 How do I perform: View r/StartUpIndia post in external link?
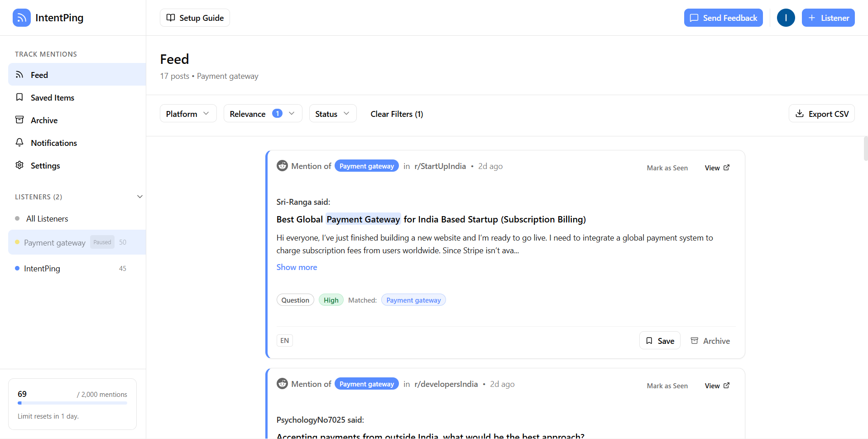[x=717, y=168]
